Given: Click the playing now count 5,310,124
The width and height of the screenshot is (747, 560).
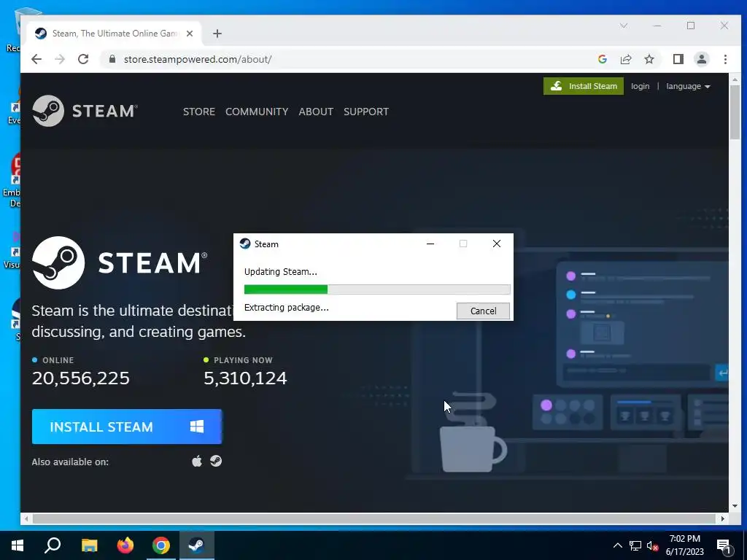Looking at the screenshot, I should (x=245, y=378).
